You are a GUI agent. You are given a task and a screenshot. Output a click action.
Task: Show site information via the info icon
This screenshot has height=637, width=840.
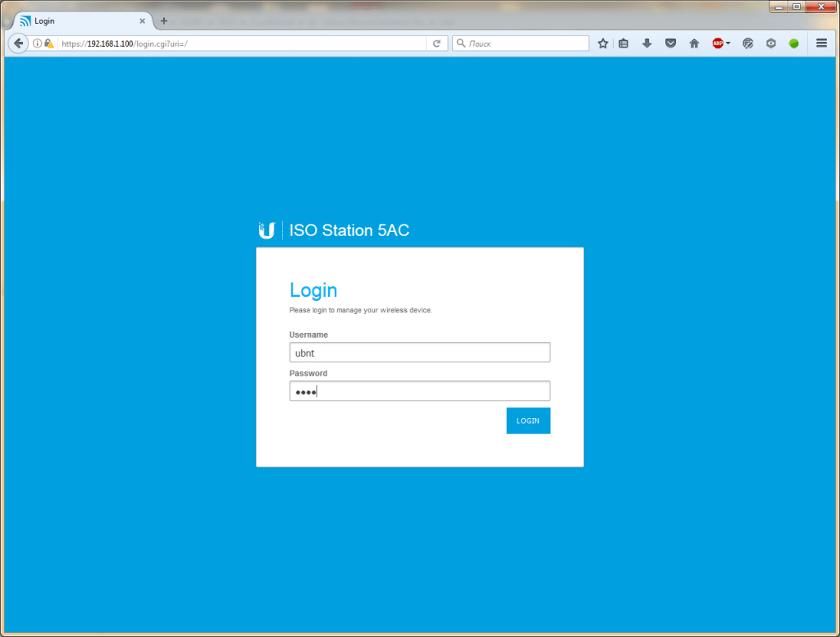(x=38, y=43)
